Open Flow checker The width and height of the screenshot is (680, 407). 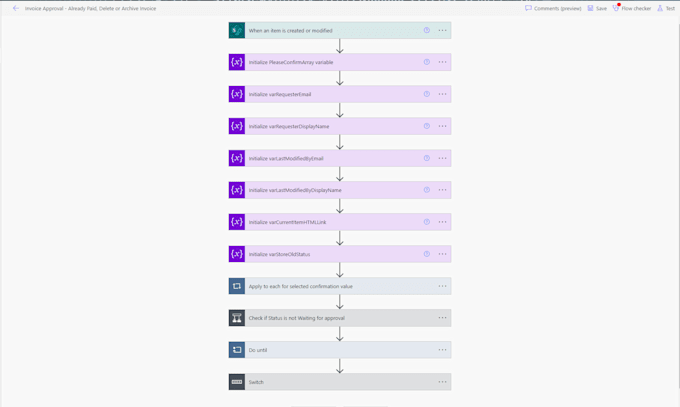pos(632,8)
